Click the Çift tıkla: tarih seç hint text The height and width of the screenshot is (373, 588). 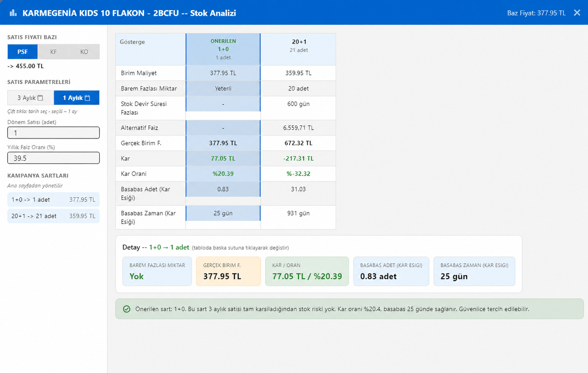(x=42, y=111)
